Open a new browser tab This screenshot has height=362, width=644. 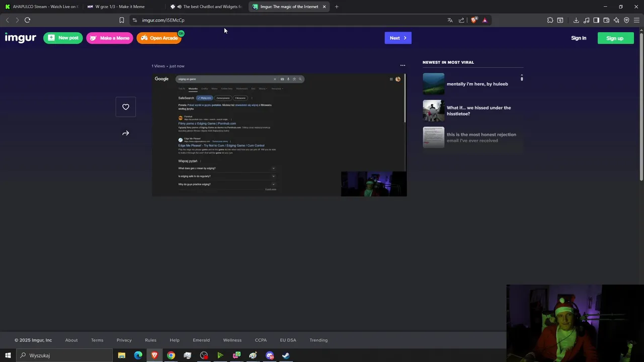(337, 7)
